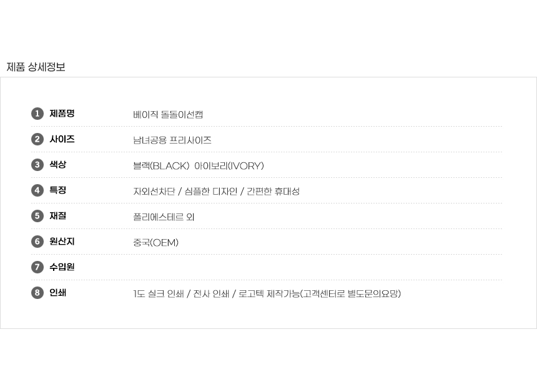537x392 pixels.
Task: Click the 남녀공용 프리사이즈 size text
Action: pos(172,140)
